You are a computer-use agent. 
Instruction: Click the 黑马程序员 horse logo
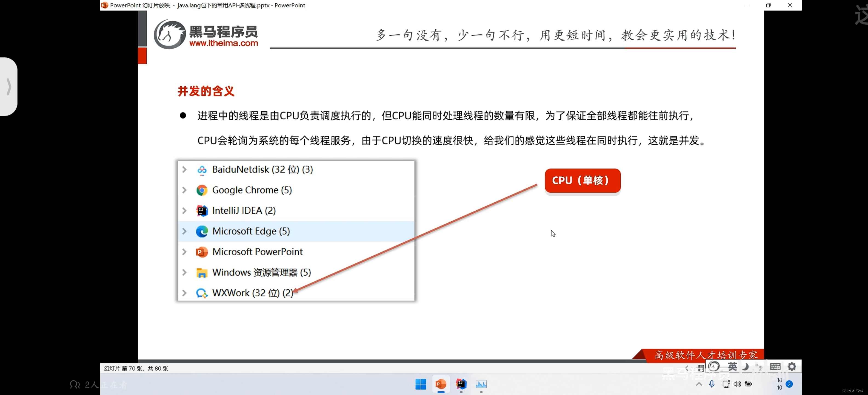tap(170, 34)
